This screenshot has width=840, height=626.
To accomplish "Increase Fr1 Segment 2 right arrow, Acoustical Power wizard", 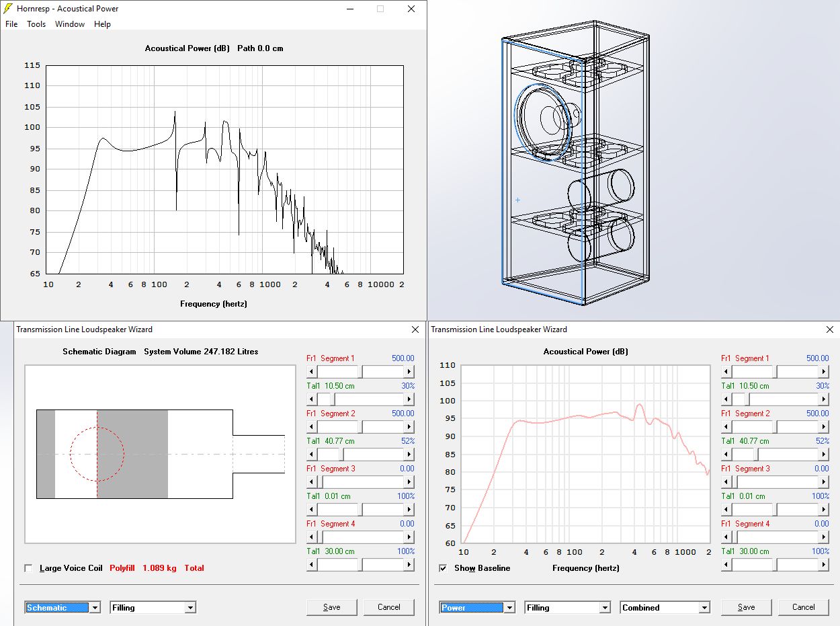I will click(824, 427).
